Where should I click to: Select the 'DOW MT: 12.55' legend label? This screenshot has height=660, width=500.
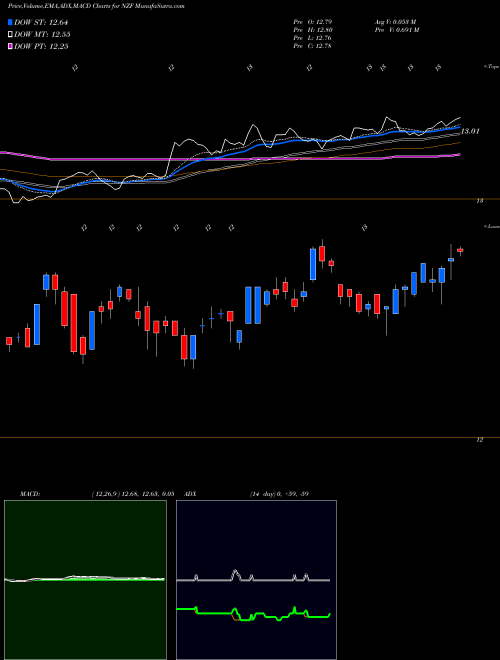coord(42,35)
